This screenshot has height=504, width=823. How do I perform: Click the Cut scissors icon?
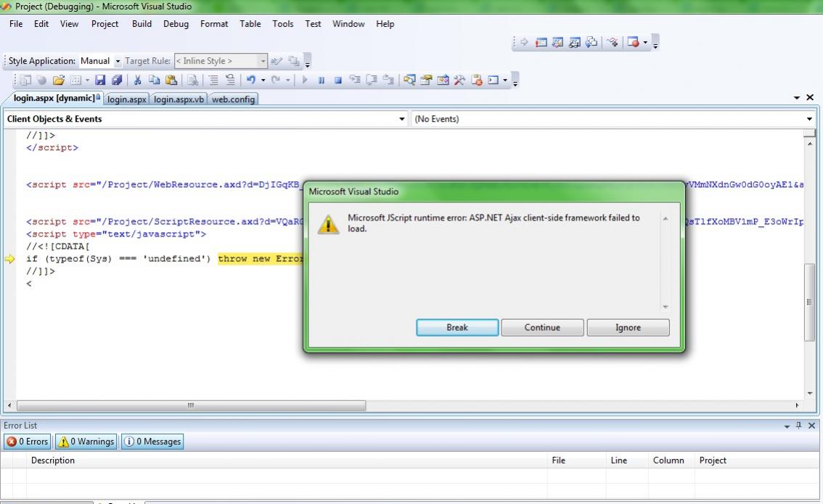point(137,80)
